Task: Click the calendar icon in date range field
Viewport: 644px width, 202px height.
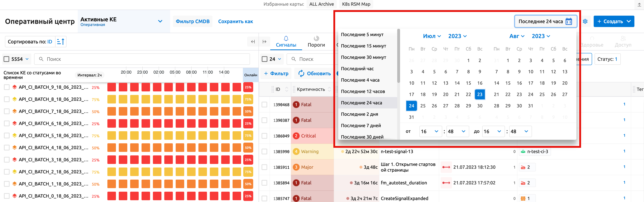Action: 569,22
